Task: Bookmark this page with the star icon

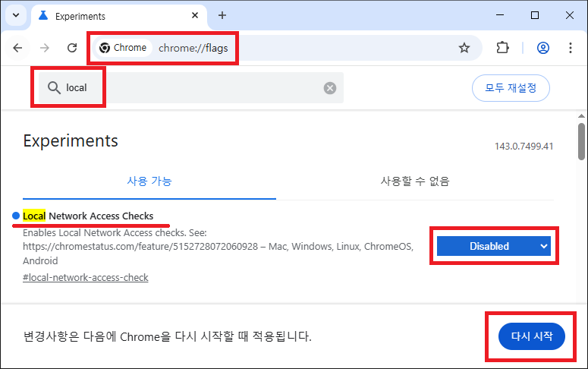Action: [464, 48]
